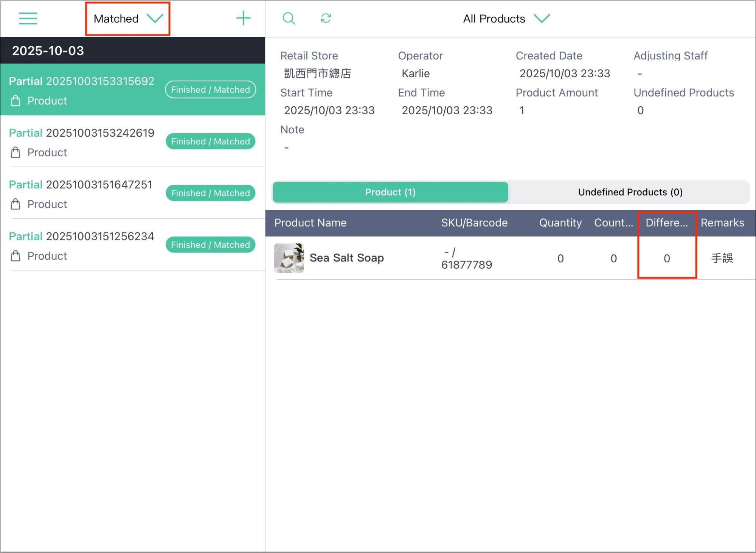
Task: Expand the All Products dropdown
Action: pyautogui.click(x=506, y=19)
